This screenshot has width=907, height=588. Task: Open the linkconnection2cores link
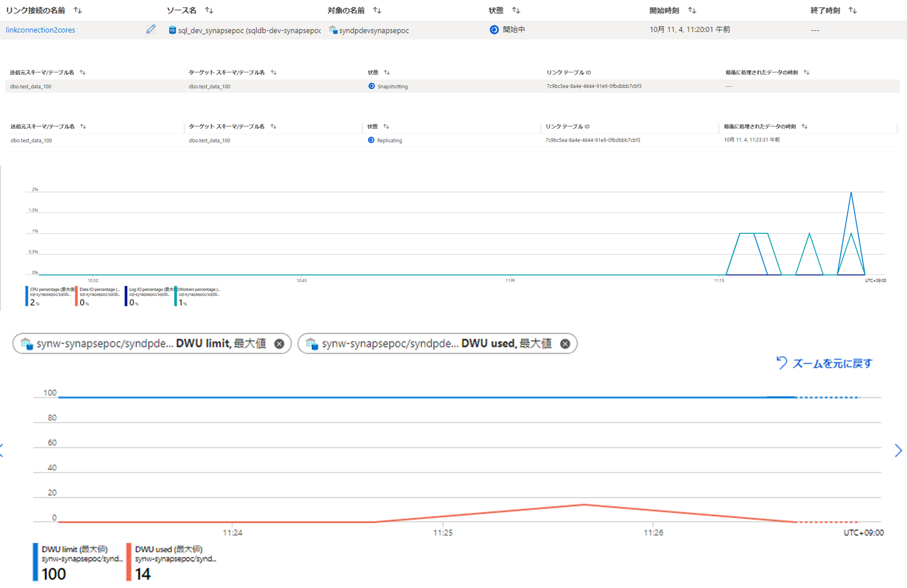tap(40, 30)
